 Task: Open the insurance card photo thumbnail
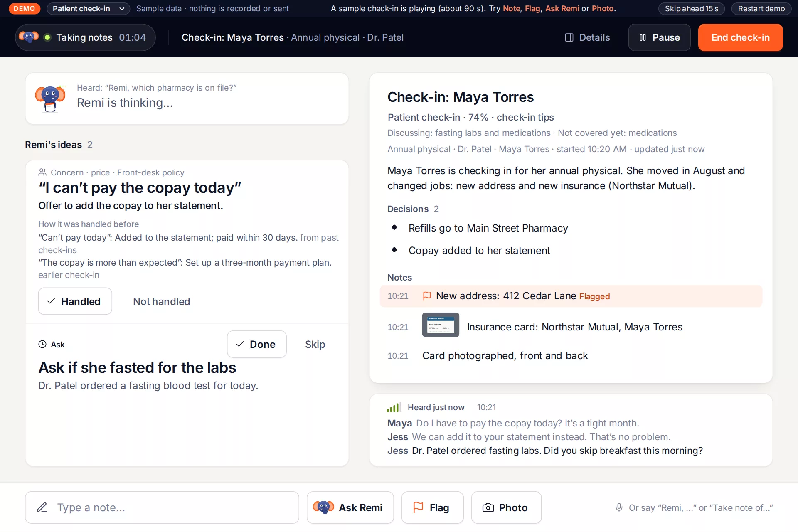(x=441, y=325)
